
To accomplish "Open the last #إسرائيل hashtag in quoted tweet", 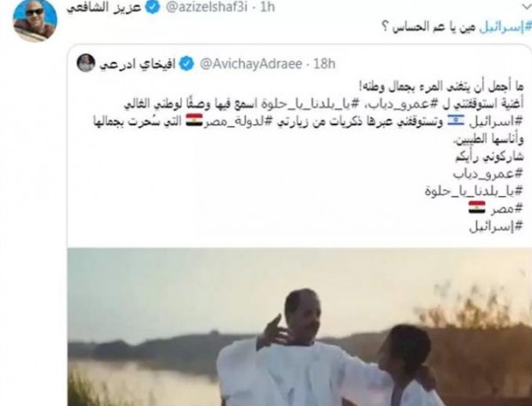I will 496,227.
